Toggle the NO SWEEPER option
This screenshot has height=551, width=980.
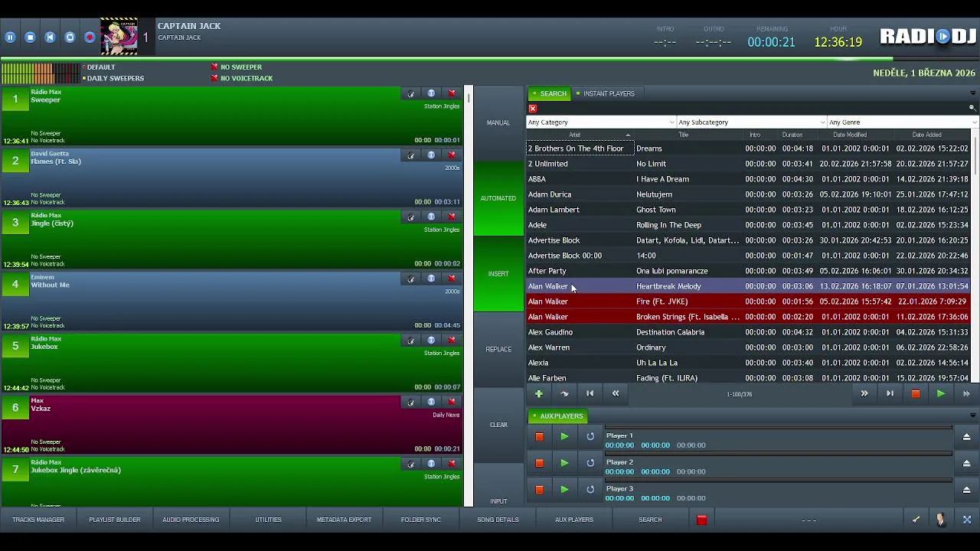pyautogui.click(x=237, y=67)
